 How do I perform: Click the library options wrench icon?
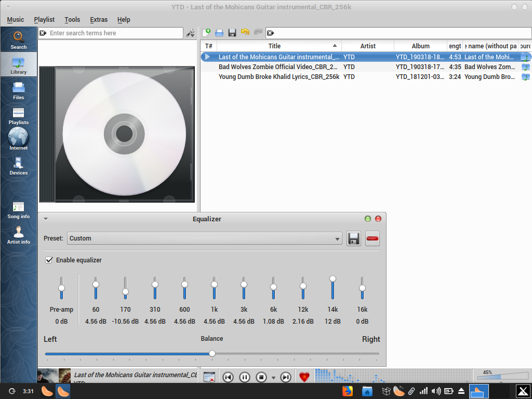pyautogui.click(x=190, y=33)
